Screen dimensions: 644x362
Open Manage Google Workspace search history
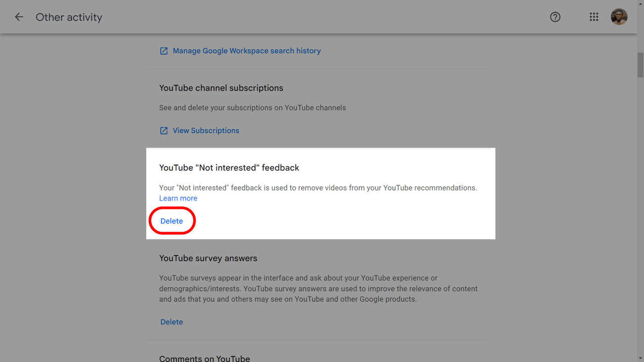click(246, 51)
